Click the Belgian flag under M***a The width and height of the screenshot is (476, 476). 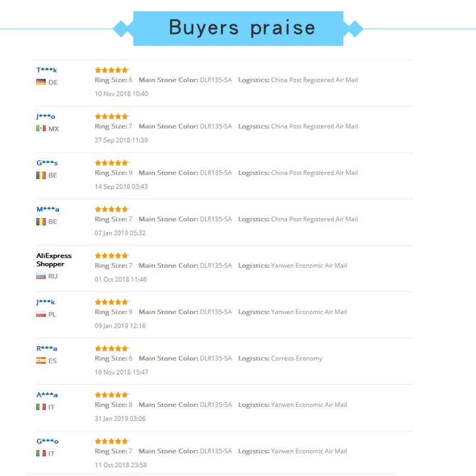pos(41,221)
